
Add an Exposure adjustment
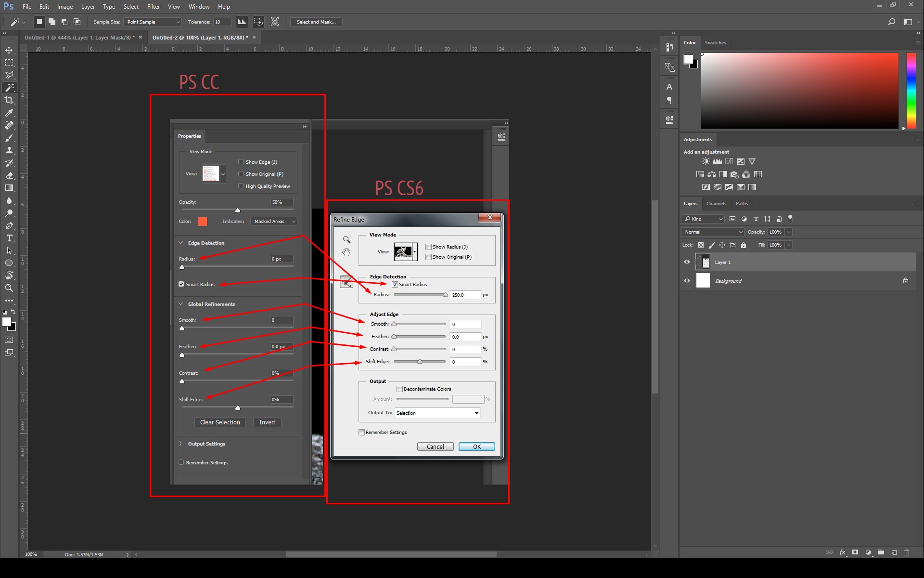tap(741, 161)
